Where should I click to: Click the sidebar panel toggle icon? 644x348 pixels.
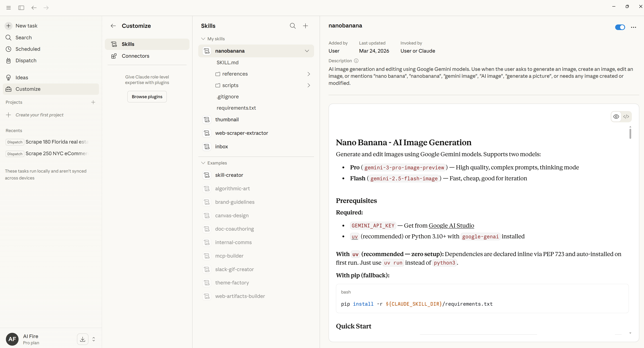(x=21, y=8)
